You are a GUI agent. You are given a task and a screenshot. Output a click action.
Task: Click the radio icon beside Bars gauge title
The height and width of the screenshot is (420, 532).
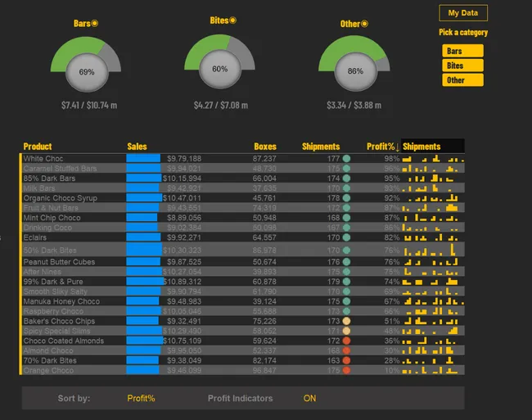pos(95,24)
